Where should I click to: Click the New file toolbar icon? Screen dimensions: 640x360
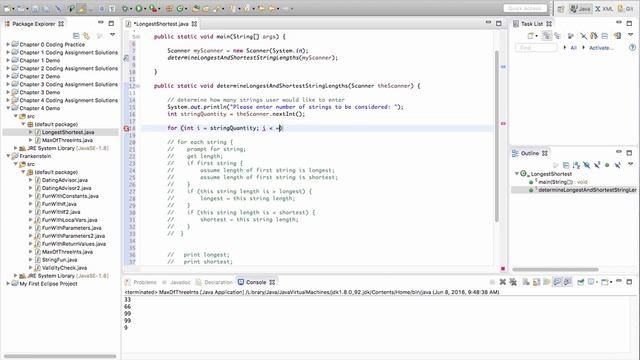click(x=7, y=8)
